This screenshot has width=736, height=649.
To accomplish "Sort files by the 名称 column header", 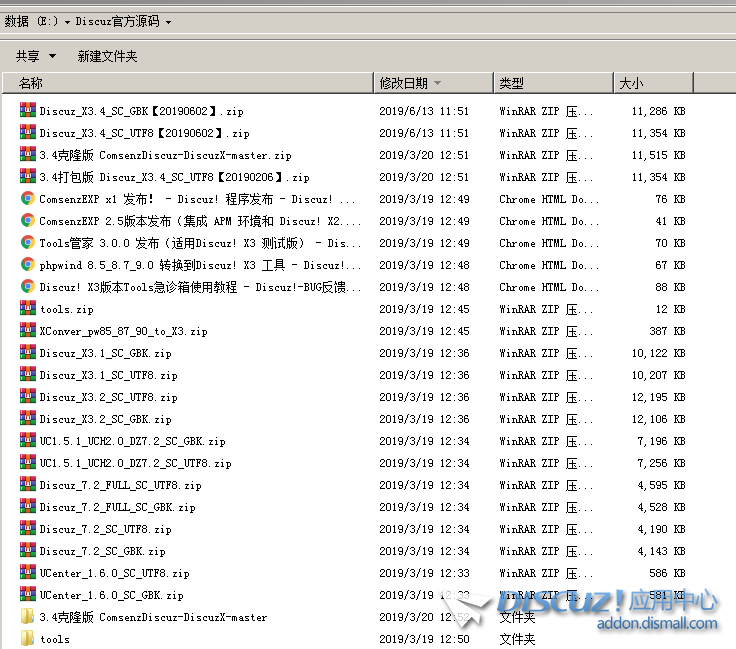I will (188, 83).
